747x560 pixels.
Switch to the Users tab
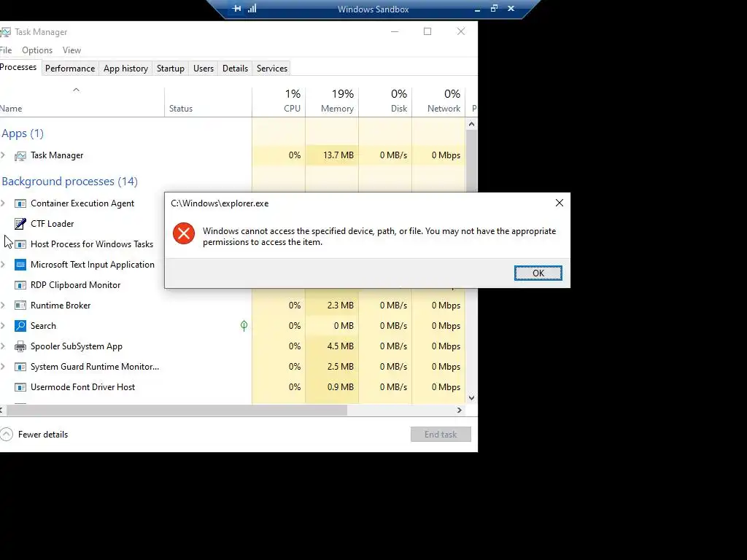[x=204, y=69]
